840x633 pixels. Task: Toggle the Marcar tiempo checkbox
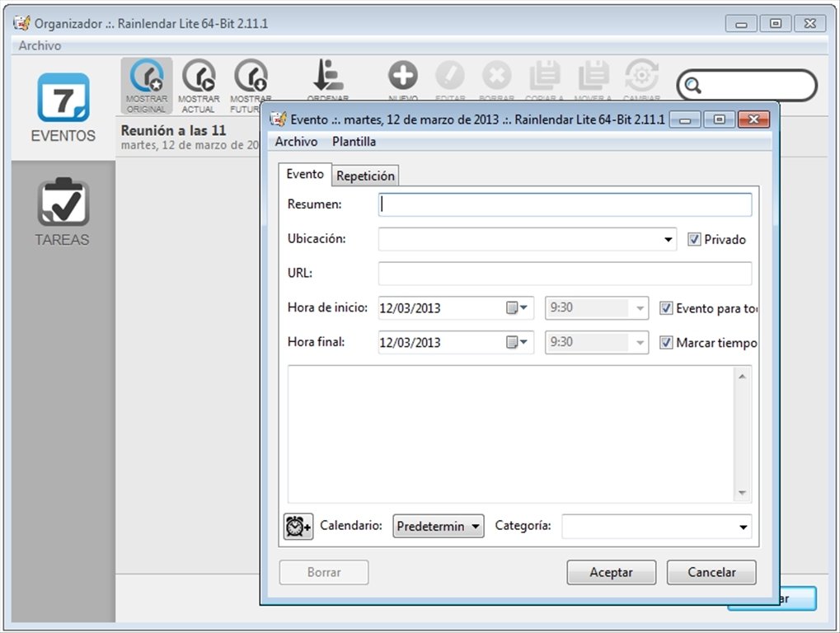666,342
